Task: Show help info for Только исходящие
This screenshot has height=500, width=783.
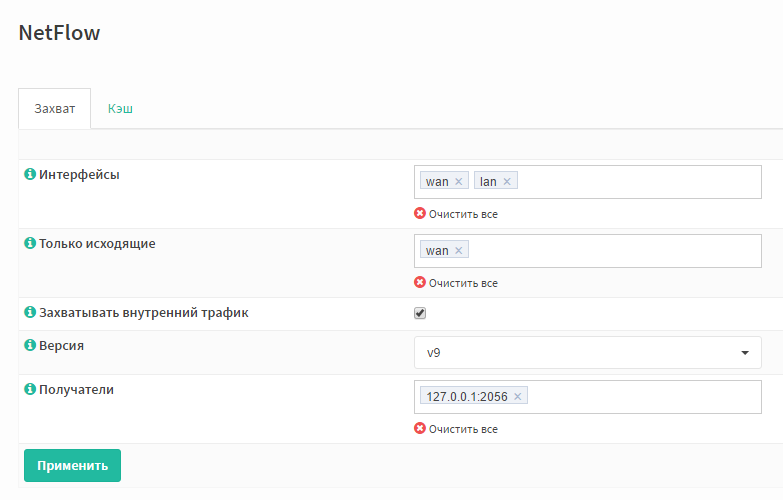Action: tap(30, 243)
